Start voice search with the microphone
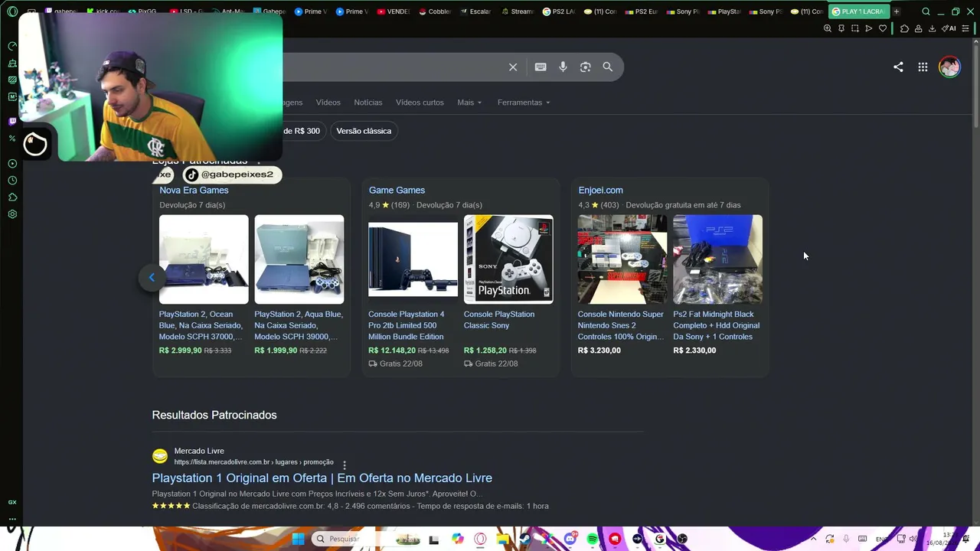This screenshot has height=551, width=980. 563,67
